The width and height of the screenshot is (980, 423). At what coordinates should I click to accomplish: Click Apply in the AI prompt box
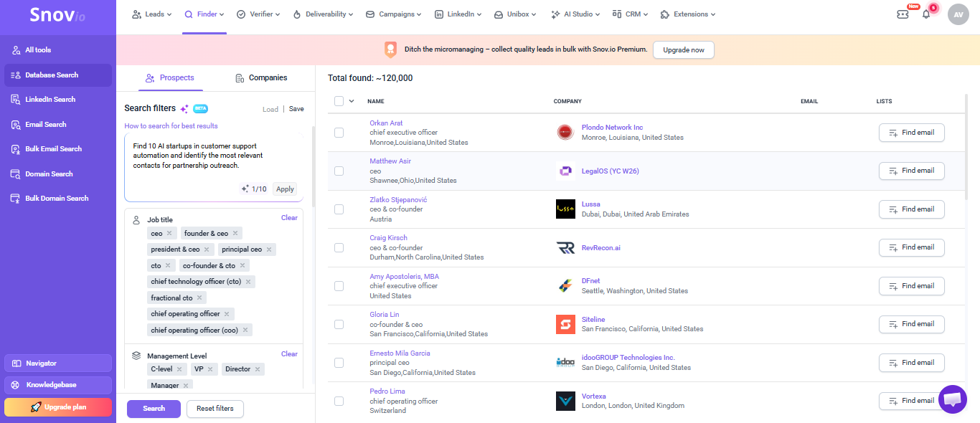[285, 189]
